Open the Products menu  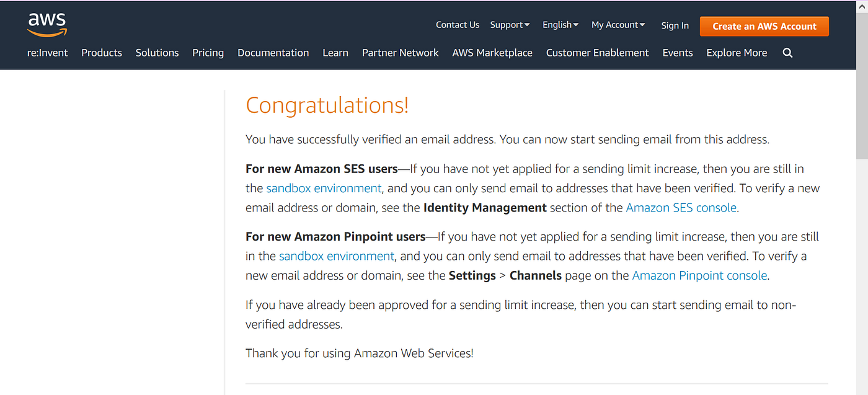pos(102,53)
